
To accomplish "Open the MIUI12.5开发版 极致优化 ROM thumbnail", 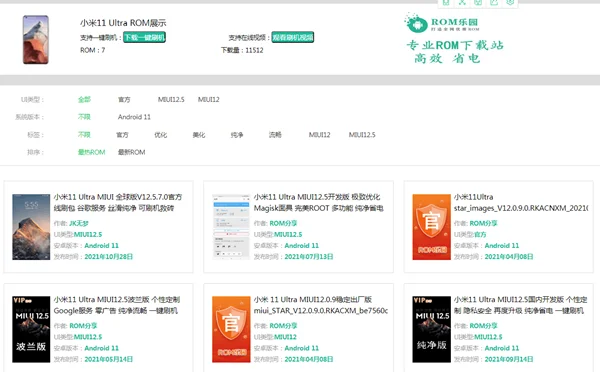I will (x=231, y=227).
